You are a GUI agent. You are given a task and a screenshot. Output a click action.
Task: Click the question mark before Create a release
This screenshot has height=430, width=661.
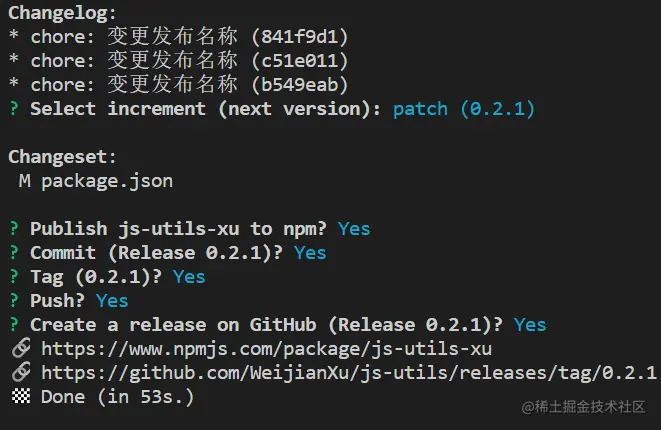[14, 325]
